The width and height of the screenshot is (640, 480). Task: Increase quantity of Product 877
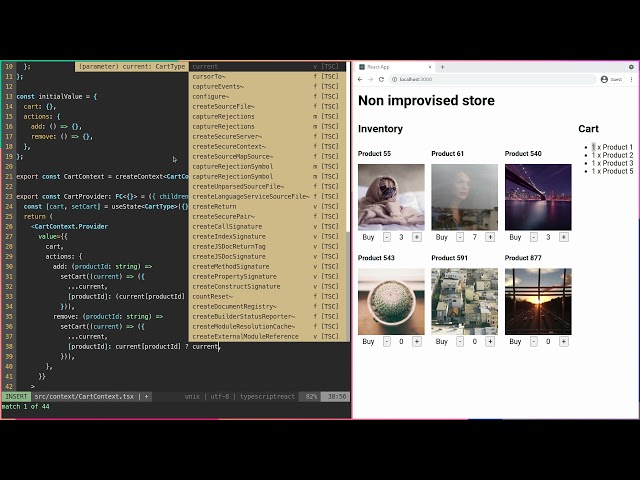coord(564,342)
